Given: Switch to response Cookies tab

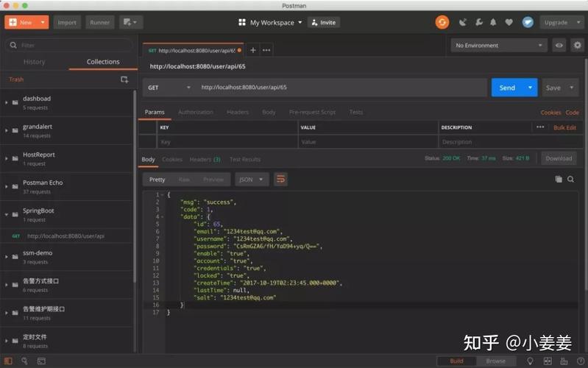Looking at the screenshot, I should point(172,160).
